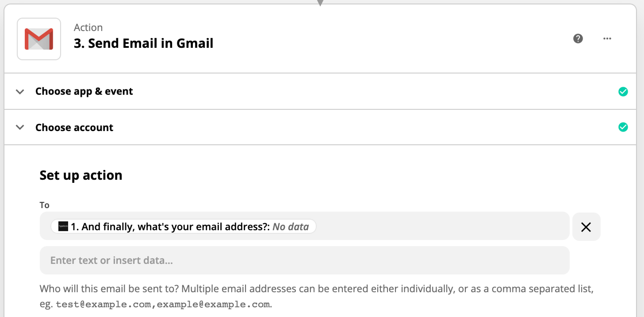Open the three-dot more options menu
Image resolution: width=644 pixels, height=317 pixels.
tap(607, 39)
